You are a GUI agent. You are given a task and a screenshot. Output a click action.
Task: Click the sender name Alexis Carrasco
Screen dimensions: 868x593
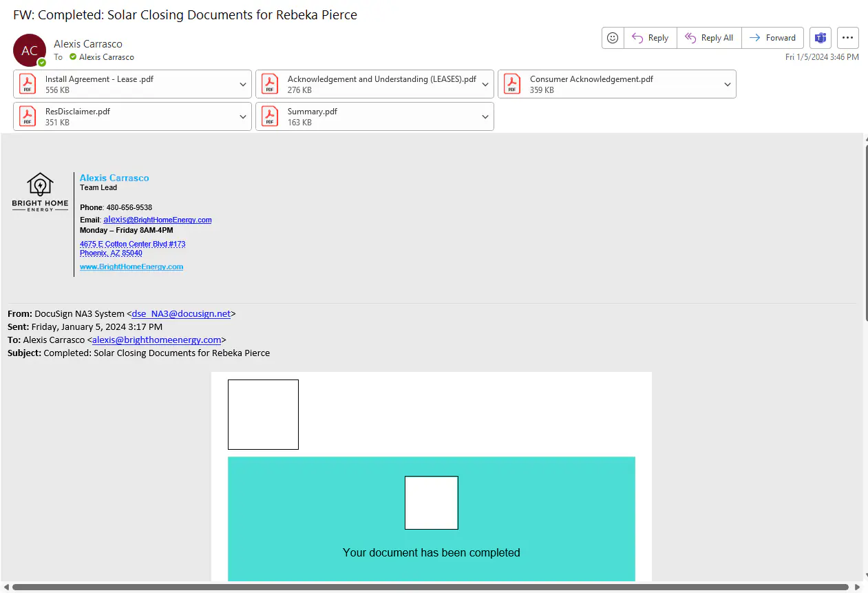pos(88,44)
